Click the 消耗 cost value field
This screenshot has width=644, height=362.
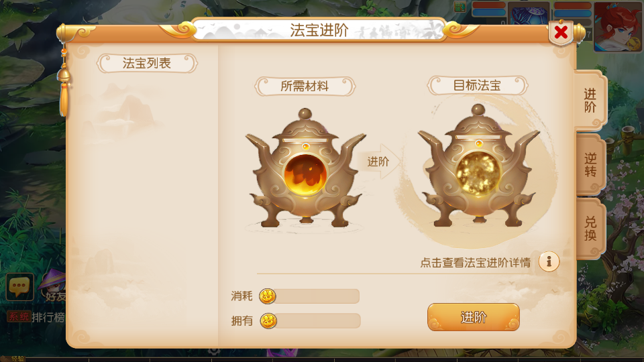click(317, 296)
